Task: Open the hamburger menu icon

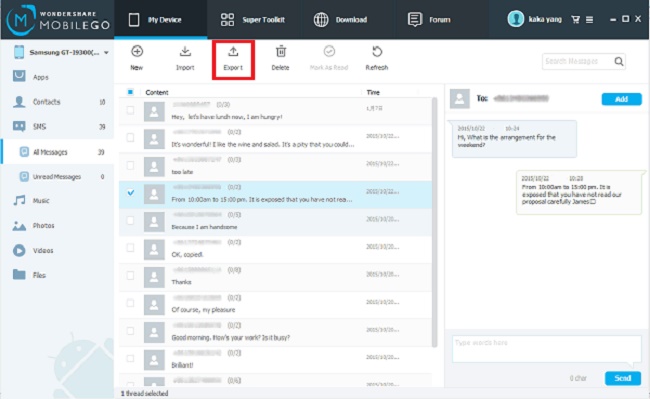Action: tap(589, 19)
